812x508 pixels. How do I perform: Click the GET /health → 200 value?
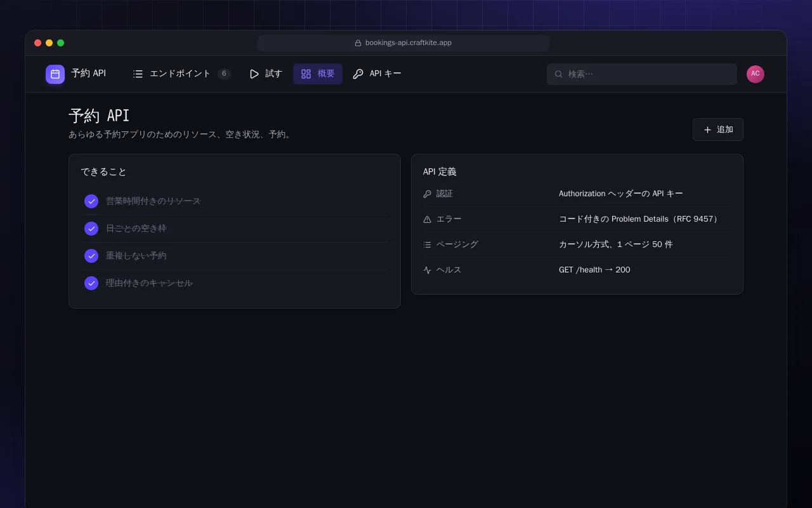(594, 270)
